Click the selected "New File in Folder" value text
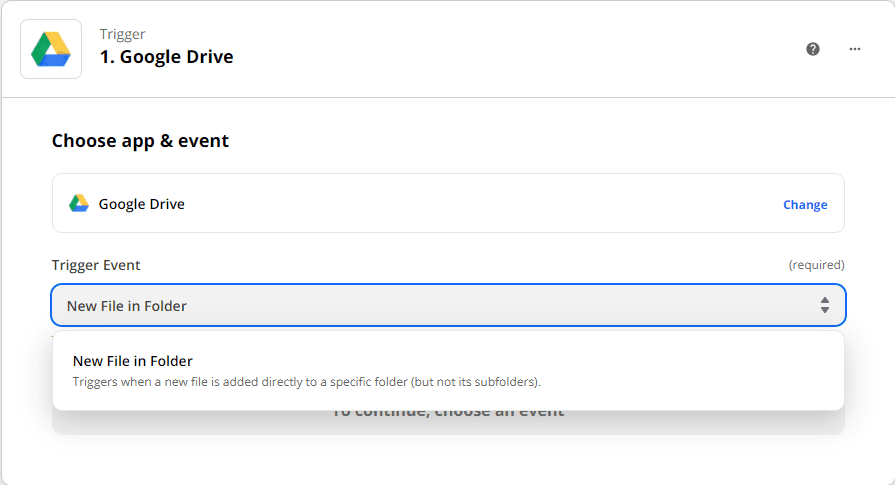Viewport: 895px width, 485px height. 127,306
